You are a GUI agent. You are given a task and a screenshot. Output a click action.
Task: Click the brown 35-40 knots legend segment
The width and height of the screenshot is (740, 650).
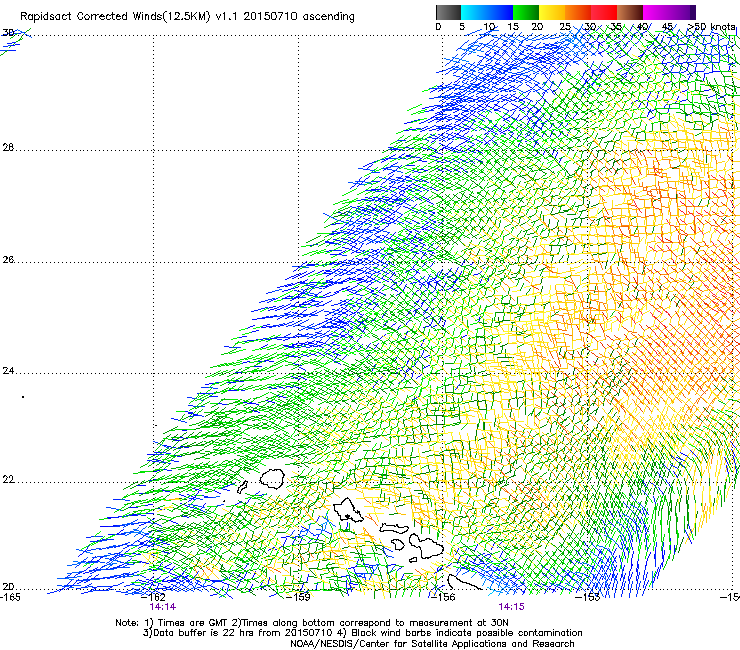coord(630,12)
